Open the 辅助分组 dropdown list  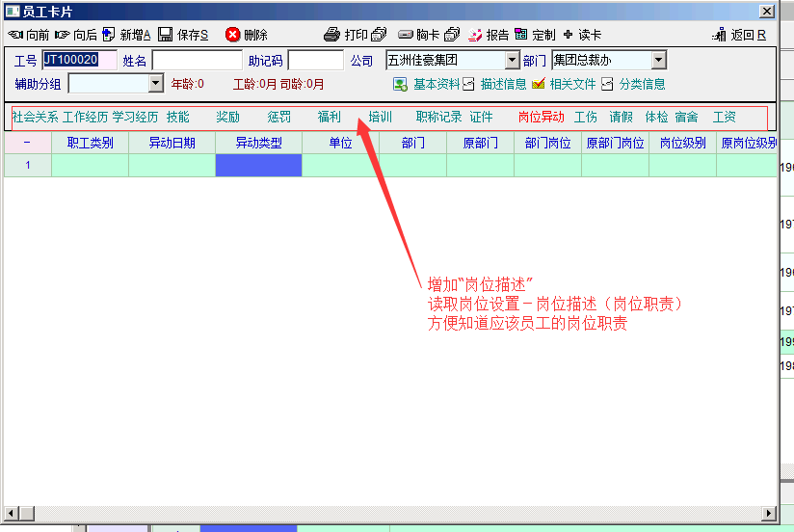pyautogui.click(x=156, y=84)
